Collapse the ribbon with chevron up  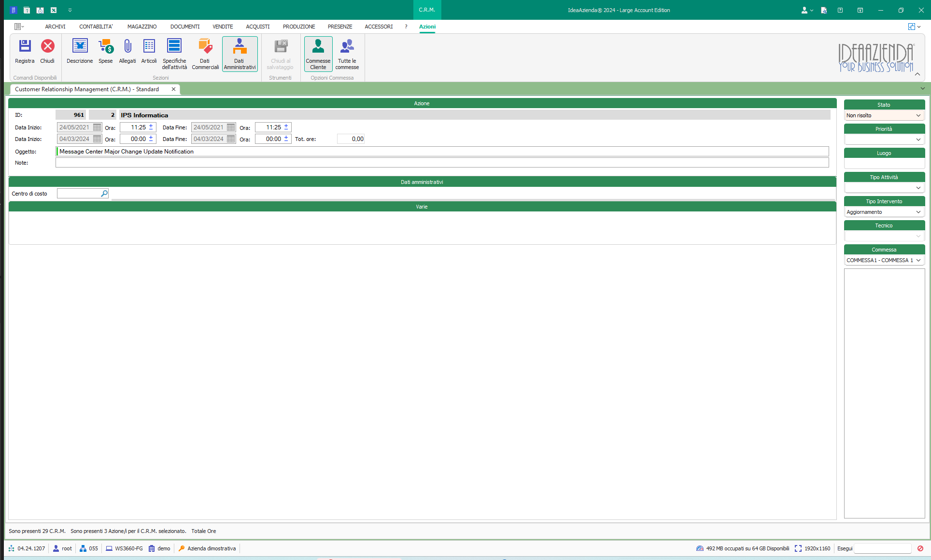pyautogui.click(x=917, y=74)
